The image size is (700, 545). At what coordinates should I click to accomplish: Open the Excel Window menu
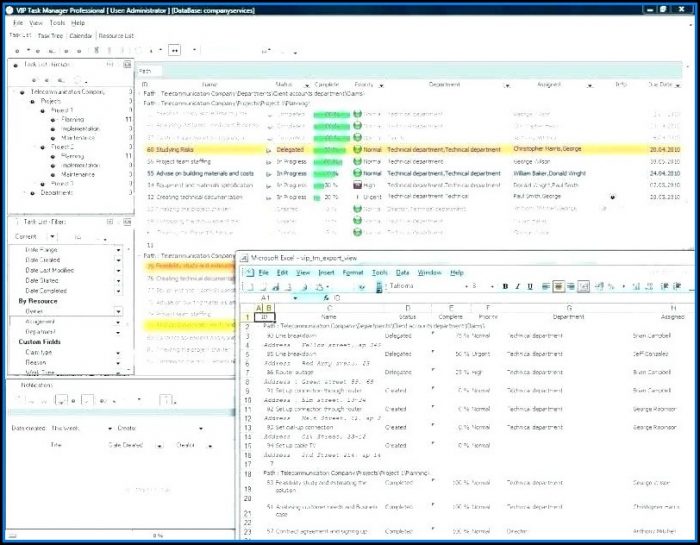click(429, 272)
